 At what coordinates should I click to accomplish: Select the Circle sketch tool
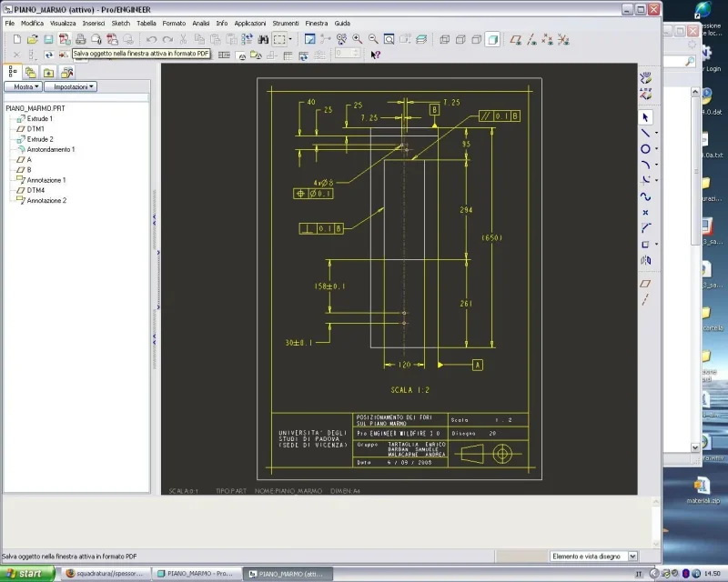pos(645,149)
